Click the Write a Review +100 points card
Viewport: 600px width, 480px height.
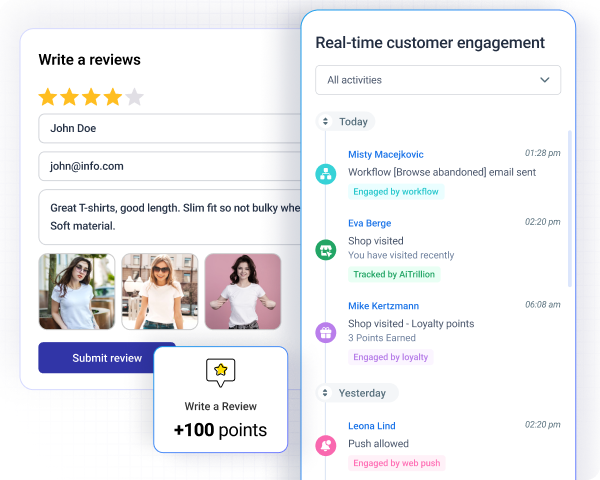click(220, 399)
